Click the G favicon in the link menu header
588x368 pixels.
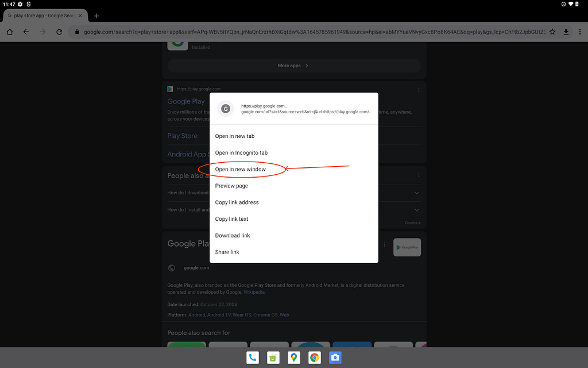coord(225,109)
